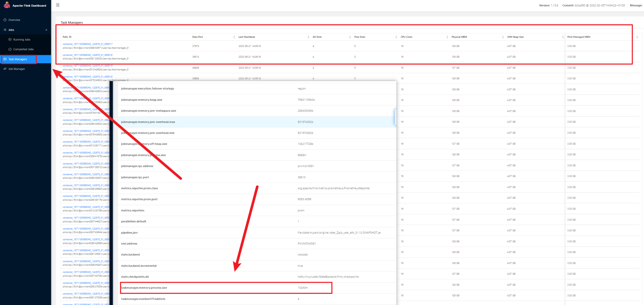Sort table by Last Heartbeat column
Screen dimensions: 644x305
click(308, 37)
